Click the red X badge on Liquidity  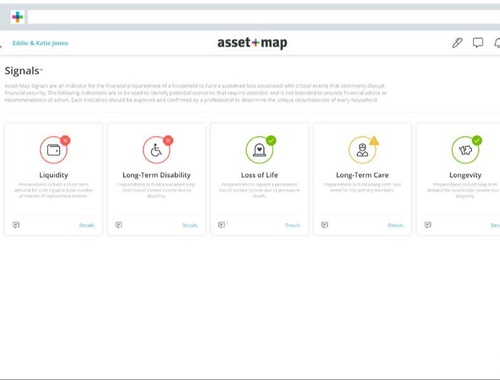click(65, 140)
